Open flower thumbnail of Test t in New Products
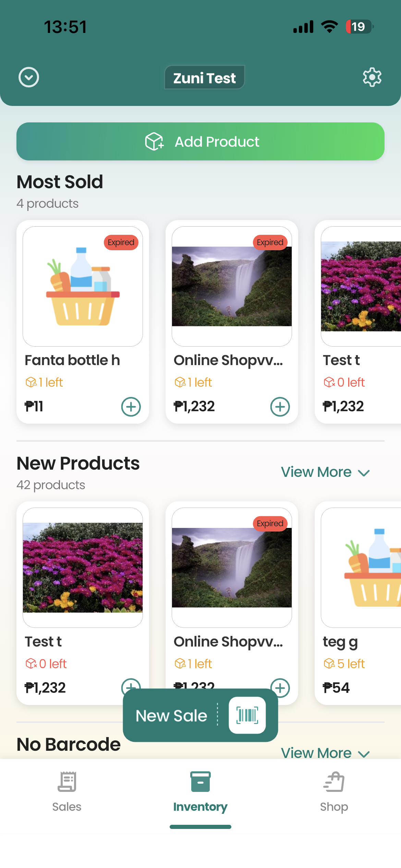 pos(83,567)
